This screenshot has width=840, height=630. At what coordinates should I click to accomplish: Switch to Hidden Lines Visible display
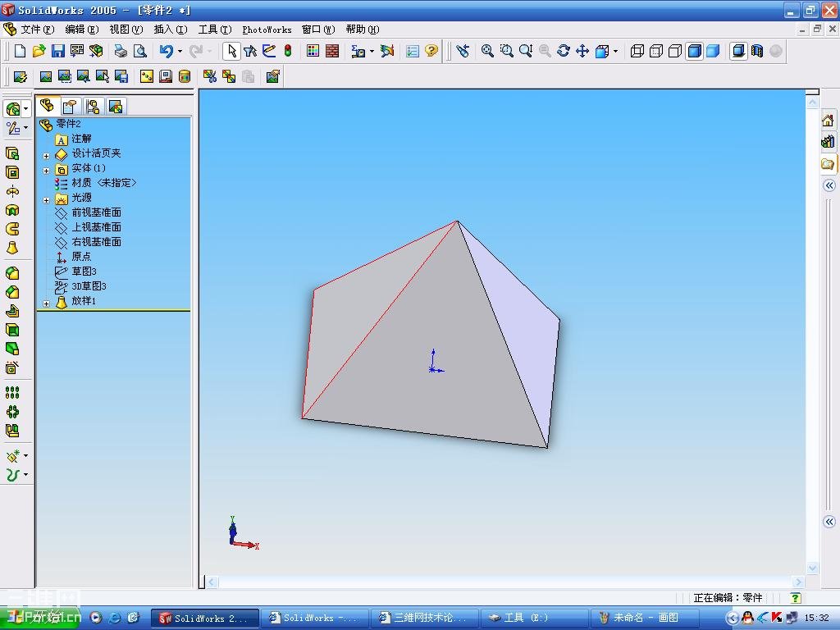click(x=655, y=51)
